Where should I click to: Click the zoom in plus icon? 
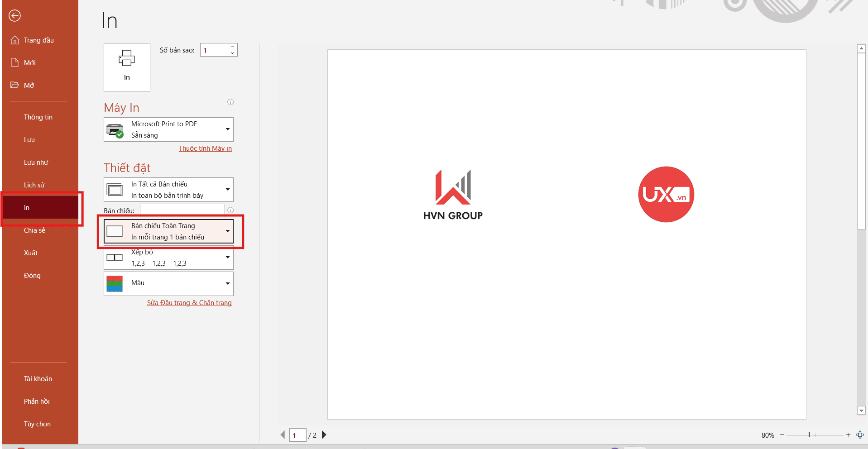coord(848,435)
